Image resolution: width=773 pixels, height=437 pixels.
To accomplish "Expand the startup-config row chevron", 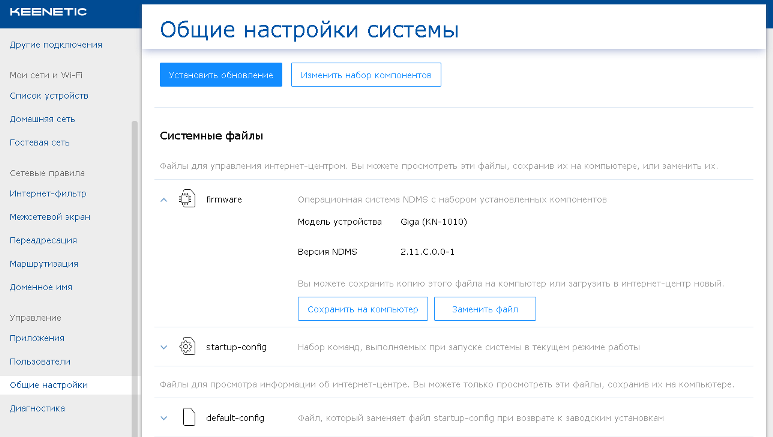I will (x=164, y=347).
